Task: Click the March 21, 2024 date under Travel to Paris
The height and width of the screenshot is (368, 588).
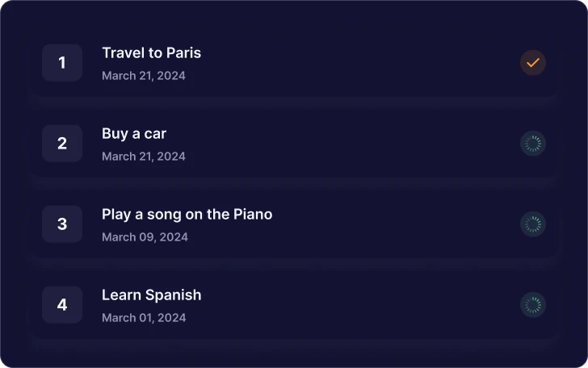Action: 144,76
